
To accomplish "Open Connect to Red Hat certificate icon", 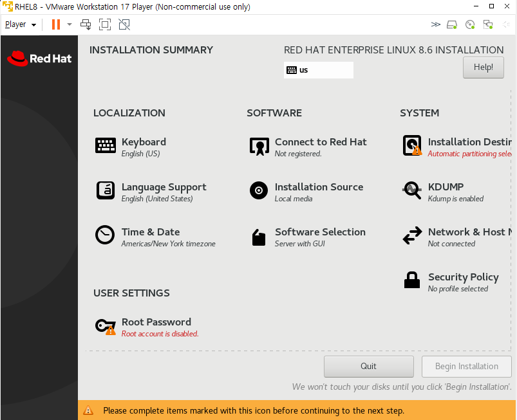I will click(x=259, y=146).
